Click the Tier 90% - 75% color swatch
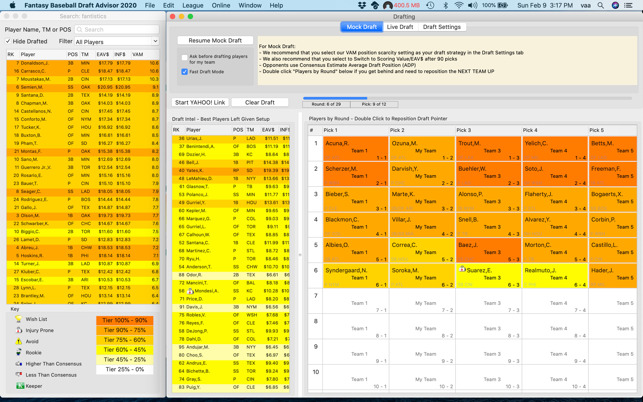This screenshot has height=402, width=643. [125, 330]
